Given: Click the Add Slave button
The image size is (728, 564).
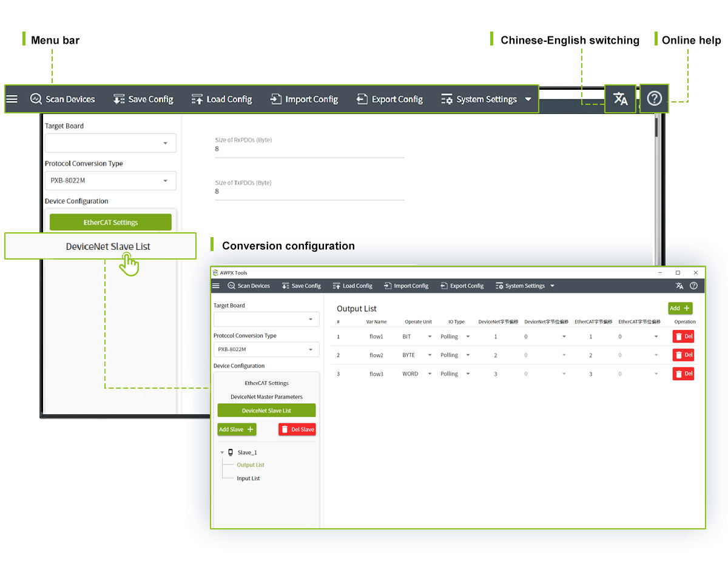Looking at the screenshot, I should (x=237, y=429).
